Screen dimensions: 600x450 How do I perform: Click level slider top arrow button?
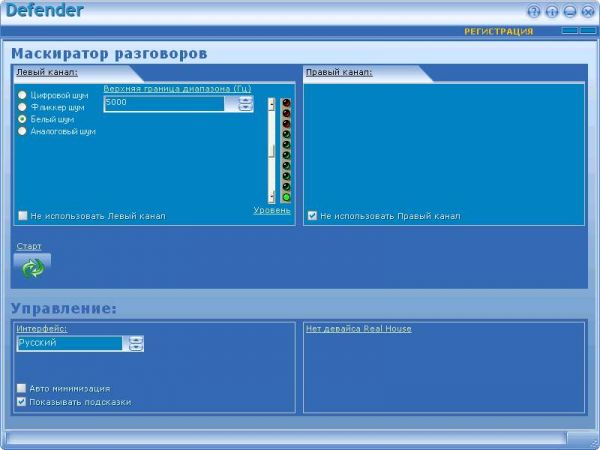click(x=272, y=104)
